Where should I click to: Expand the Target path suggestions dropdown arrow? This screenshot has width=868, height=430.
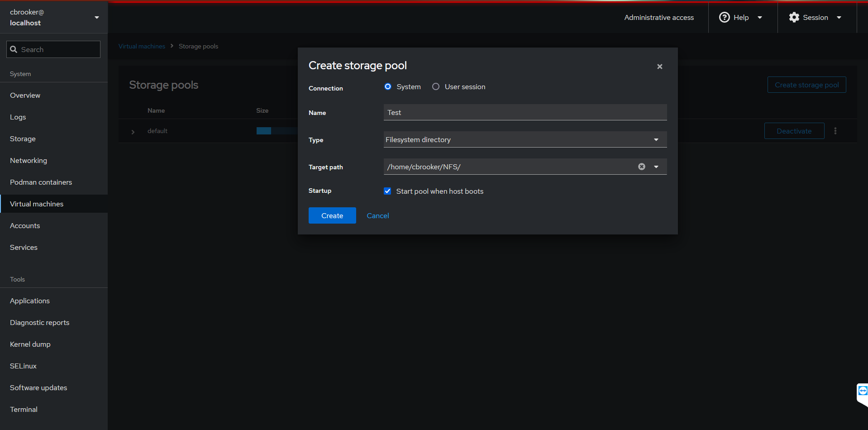656,167
